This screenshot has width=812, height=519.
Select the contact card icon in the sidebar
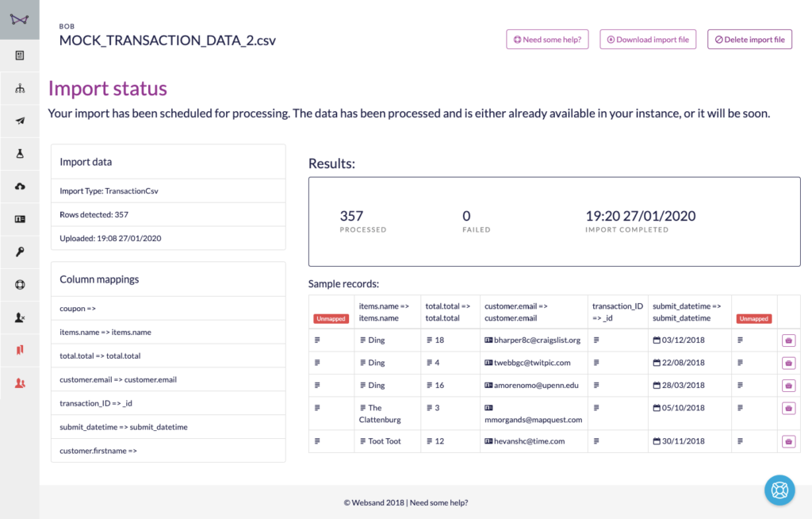coord(19,219)
